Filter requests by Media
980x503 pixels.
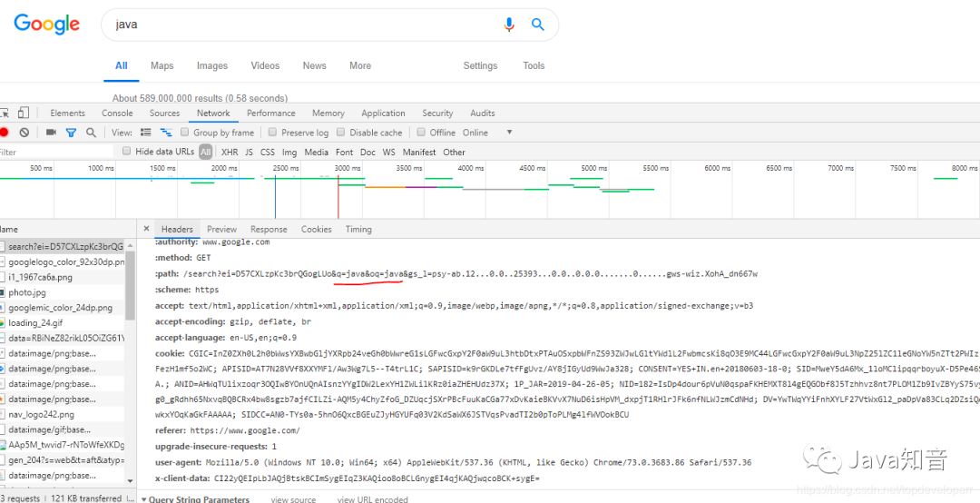pos(317,152)
